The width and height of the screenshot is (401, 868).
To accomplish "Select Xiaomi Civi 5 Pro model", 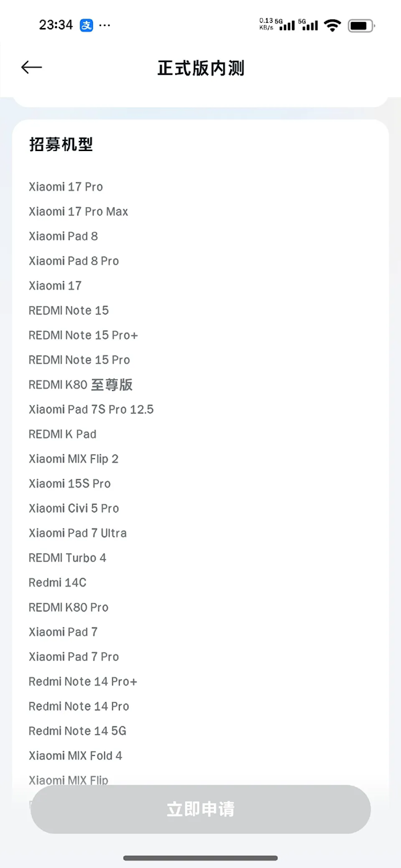I will 74,508.
